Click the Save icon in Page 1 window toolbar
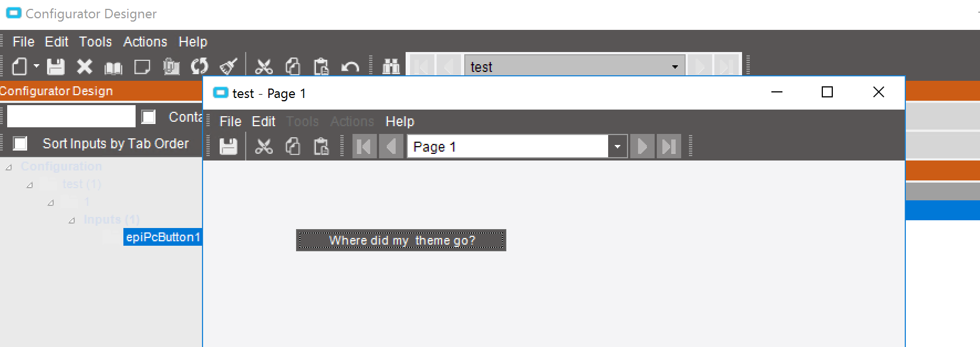The width and height of the screenshot is (980, 347). point(228,147)
